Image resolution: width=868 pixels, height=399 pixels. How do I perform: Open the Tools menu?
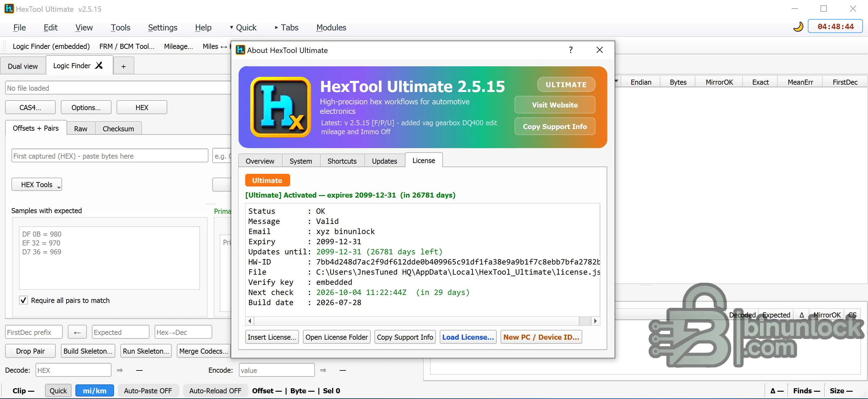[121, 27]
